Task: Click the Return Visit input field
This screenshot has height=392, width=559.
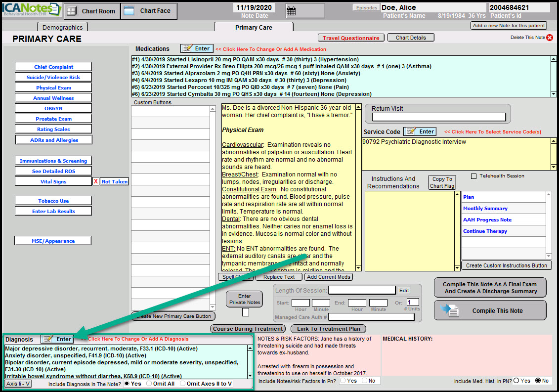Action: pyautogui.click(x=438, y=117)
